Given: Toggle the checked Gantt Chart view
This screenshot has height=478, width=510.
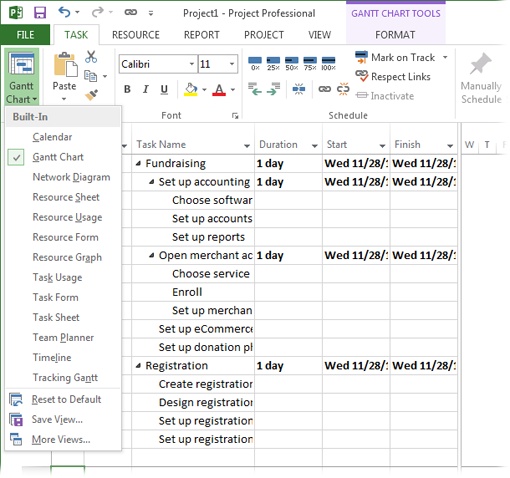Looking at the screenshot, I should tap(63, 157).
